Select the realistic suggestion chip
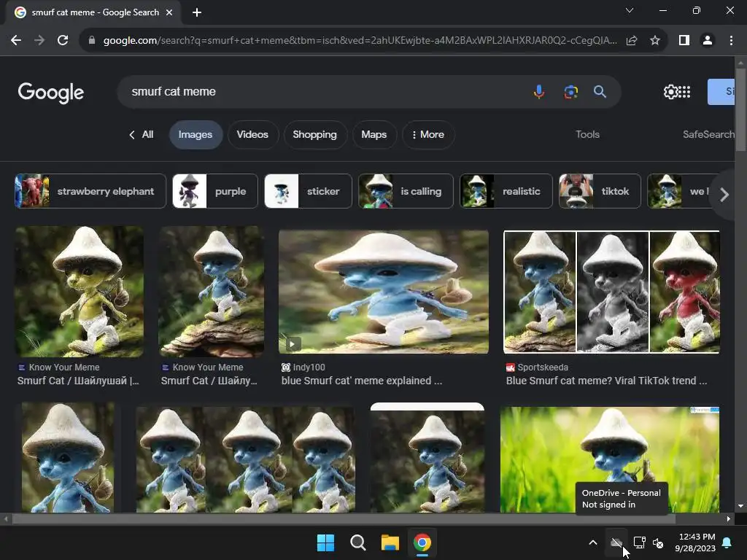 click(x=506, y=191)
